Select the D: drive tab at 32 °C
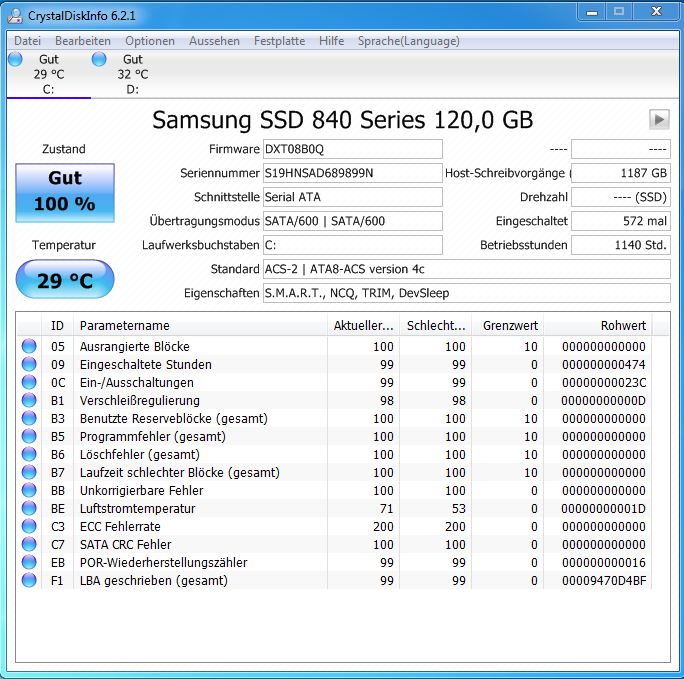Screen dimensions: 684x679 click(x=132, y=74)
